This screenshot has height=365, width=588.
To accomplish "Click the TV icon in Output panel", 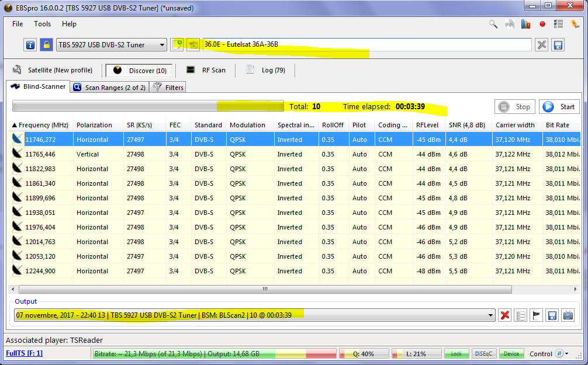I will [x=568, y=315].
